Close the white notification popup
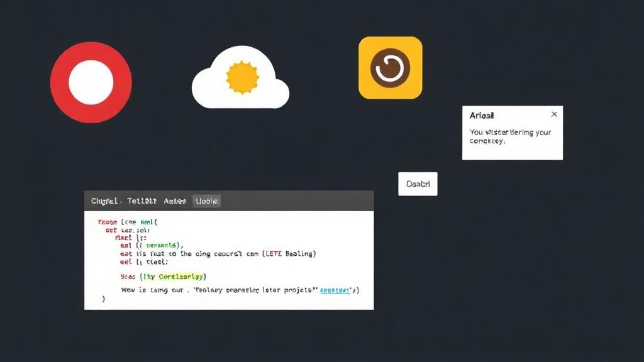 coord(554,114)
